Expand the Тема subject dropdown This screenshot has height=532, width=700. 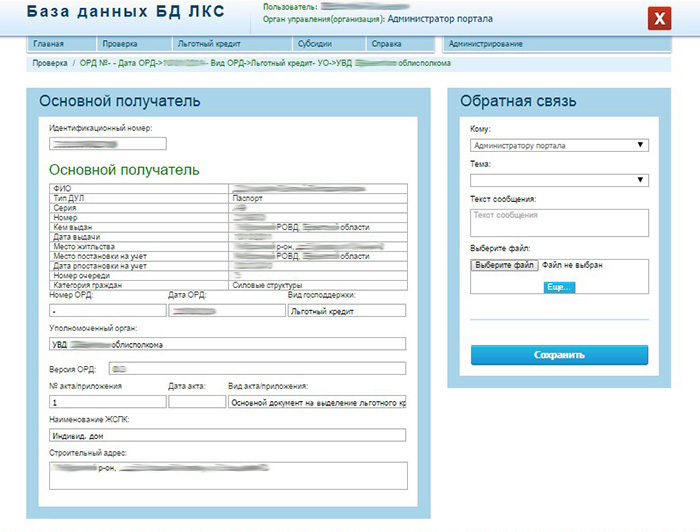(558, 180)
